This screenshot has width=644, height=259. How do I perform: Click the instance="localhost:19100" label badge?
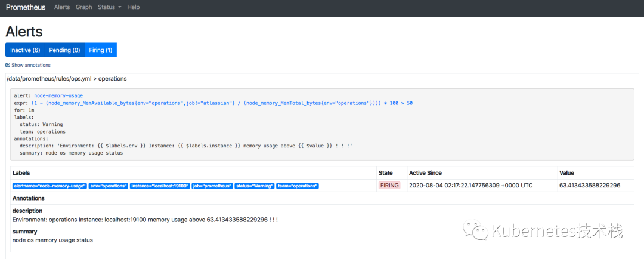[x=160, y=186]
